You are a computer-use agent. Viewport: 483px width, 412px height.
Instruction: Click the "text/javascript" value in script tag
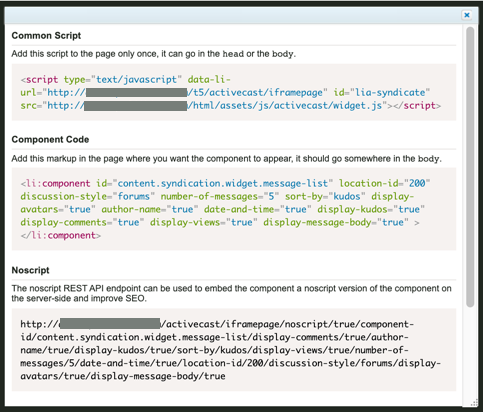pyautogui.click(x=136, y=80)
